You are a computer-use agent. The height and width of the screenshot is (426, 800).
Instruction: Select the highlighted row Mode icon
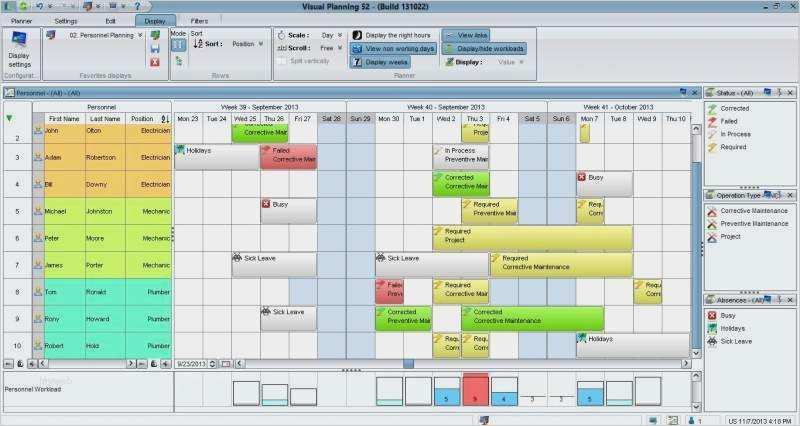pyautogui.click(x=178, y=45)
